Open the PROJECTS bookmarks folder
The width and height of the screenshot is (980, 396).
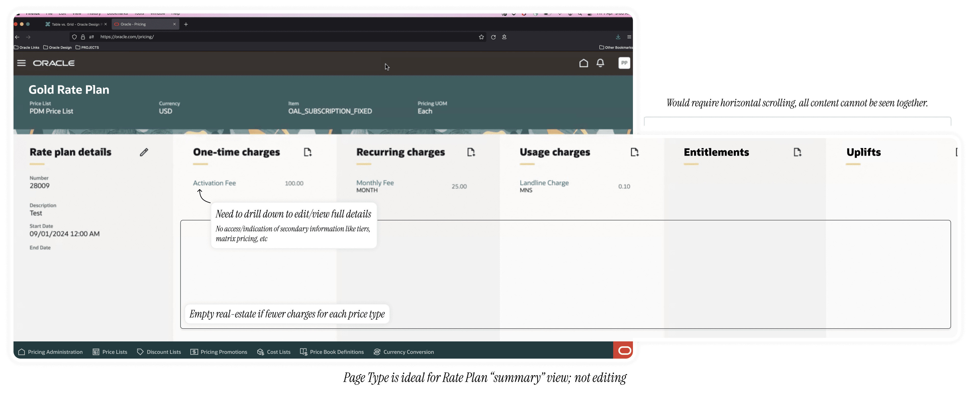(87, 47)
